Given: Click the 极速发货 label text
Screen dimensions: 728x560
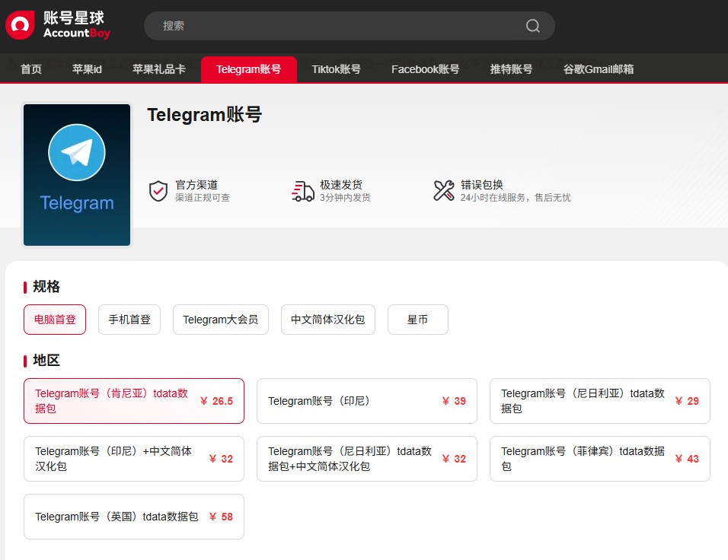Looking at the screenshot, I should click(x=341, y=185).
